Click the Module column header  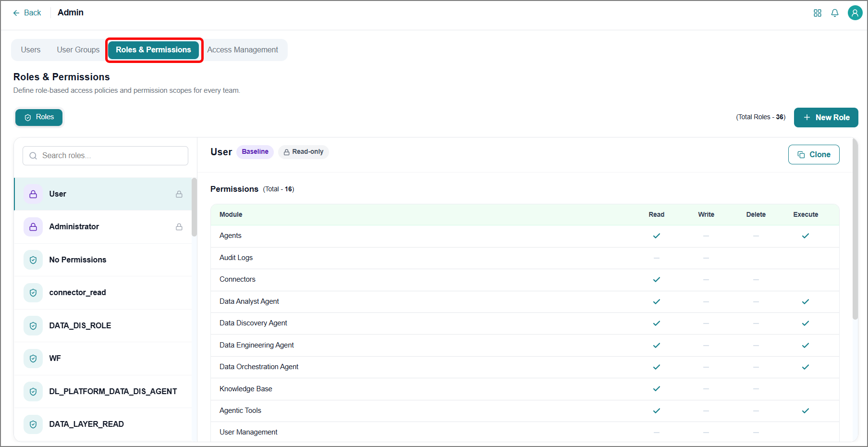231,215
